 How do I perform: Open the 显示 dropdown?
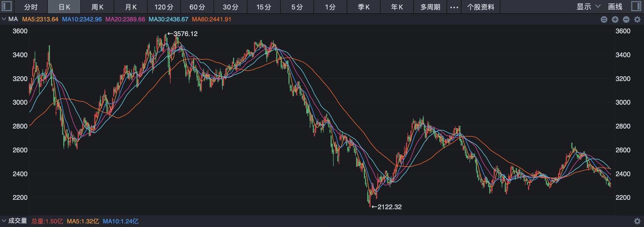pyautogui.click(x=589, y=7)
